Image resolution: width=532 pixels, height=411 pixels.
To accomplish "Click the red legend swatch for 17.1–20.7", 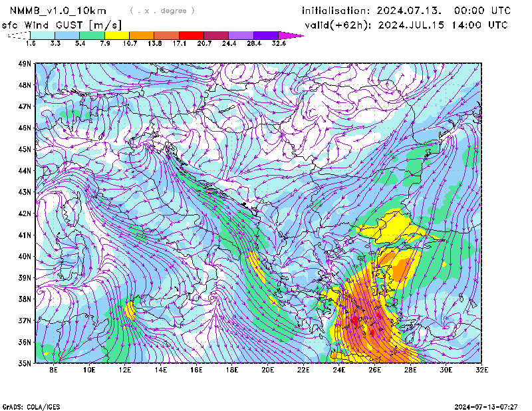I will tap(192, 35).
